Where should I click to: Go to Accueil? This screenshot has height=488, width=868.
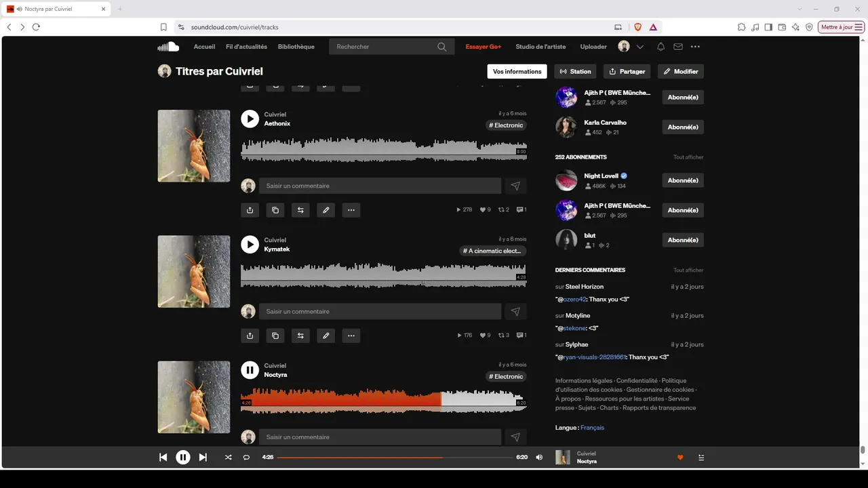point(204,47)
